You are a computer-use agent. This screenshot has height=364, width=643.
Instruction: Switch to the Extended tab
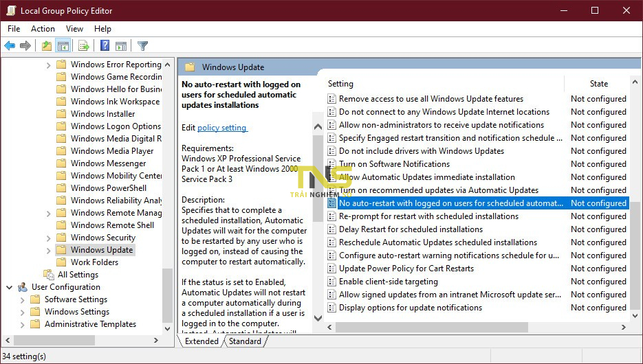pos(201,341)
